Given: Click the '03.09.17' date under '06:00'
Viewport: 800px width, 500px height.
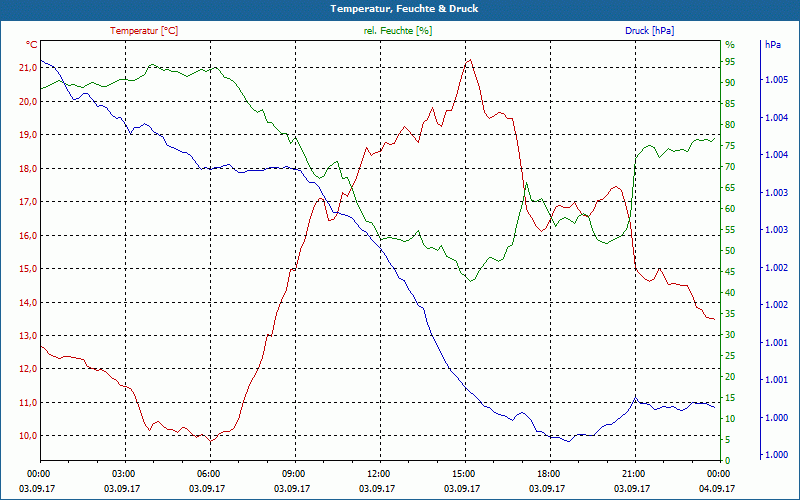Looking at the screenshot, I should coord(207,489).
